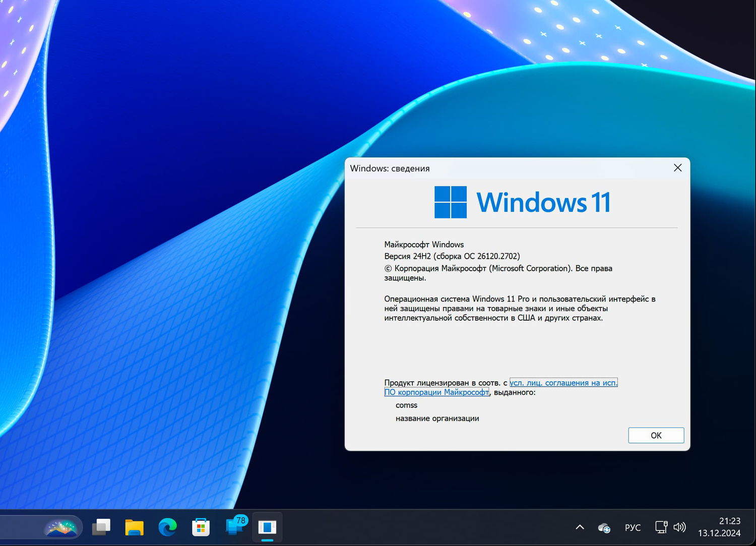
Task: Expand hidden system tray icons
Action: pyautogui.click(x=580, y=527)
